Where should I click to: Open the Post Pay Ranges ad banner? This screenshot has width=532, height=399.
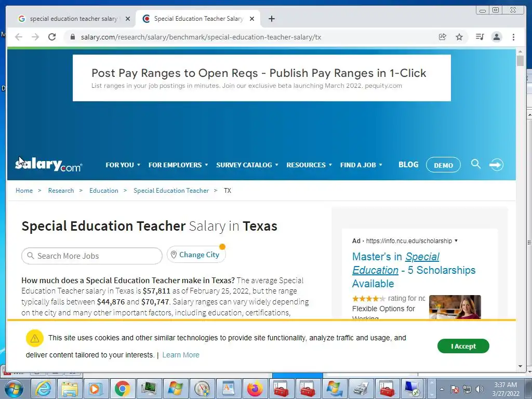click(262, 78)
